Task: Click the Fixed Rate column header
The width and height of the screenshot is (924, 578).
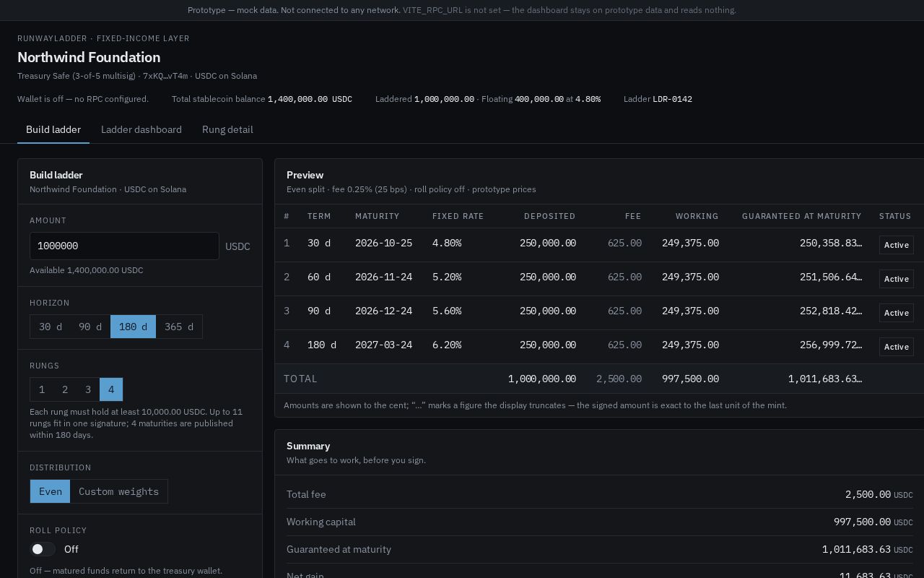Action: pyautogui.click(x=458, y=216)
